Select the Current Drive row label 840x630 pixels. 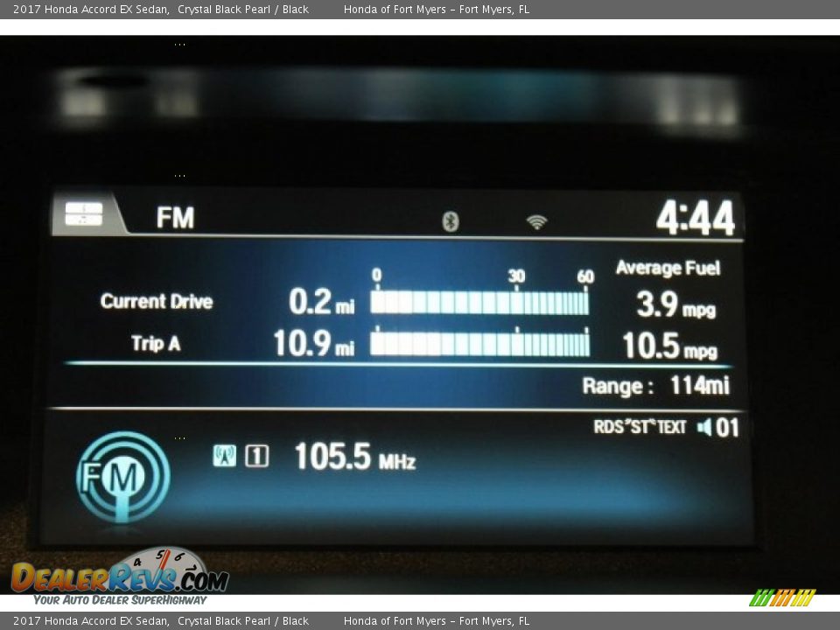pos(157,302)
